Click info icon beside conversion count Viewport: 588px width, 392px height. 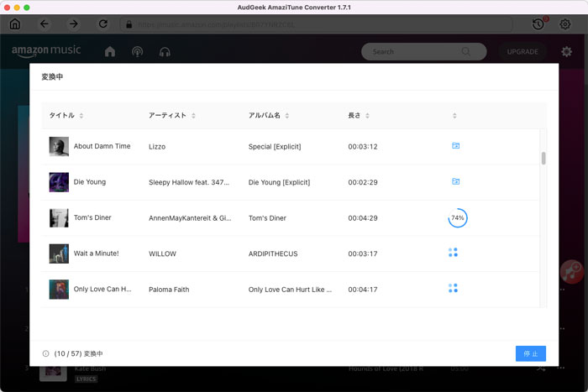(x=45, y=353)
